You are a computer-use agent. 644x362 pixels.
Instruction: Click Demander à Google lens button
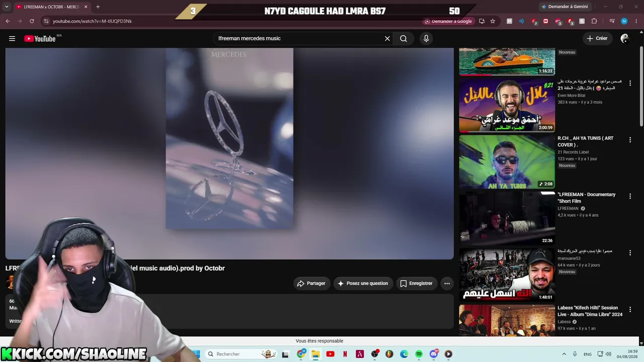coord(448,21)
